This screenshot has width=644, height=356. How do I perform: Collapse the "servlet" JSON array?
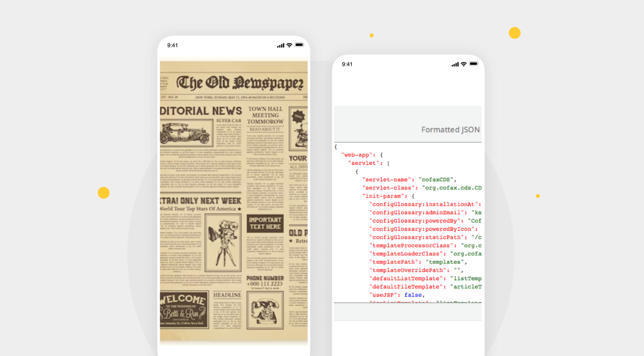(388, 163)
